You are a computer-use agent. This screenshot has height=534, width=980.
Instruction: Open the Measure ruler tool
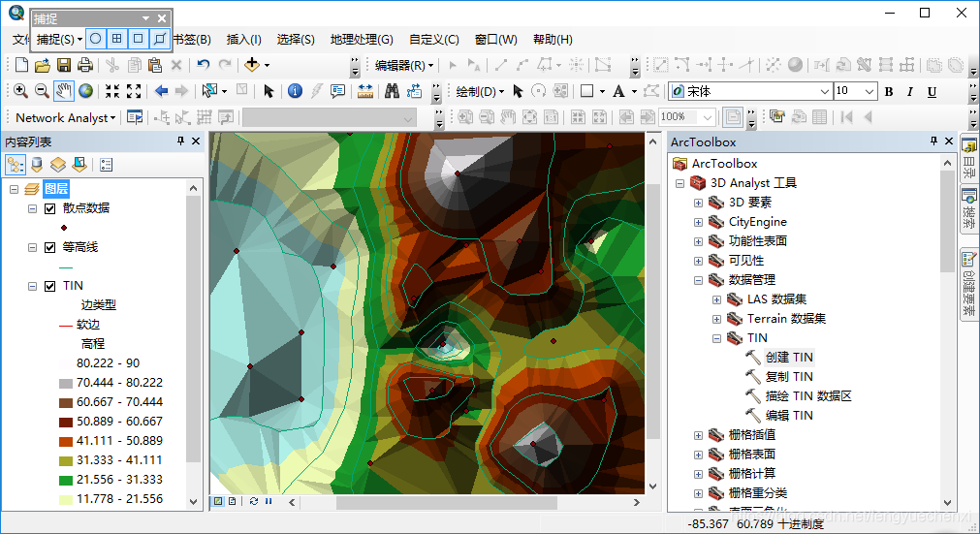pyautogui.click(x=365, y=91)
